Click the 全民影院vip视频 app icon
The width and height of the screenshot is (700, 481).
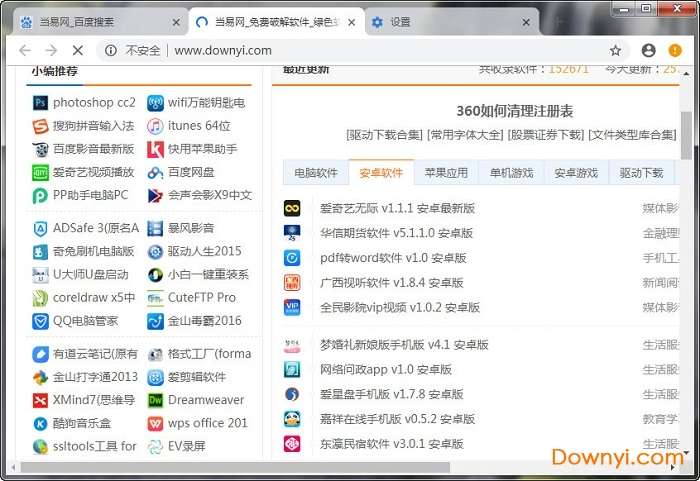click(292, 307)
